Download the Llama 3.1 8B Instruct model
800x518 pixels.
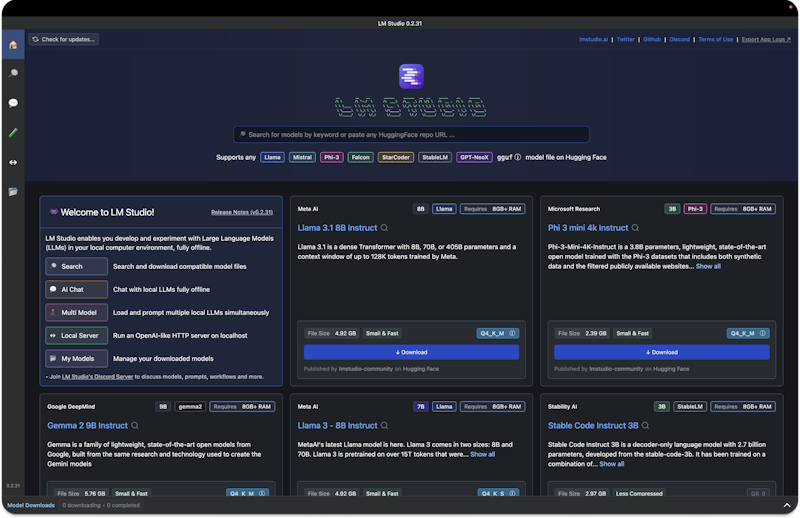click(x=411, y=352)
